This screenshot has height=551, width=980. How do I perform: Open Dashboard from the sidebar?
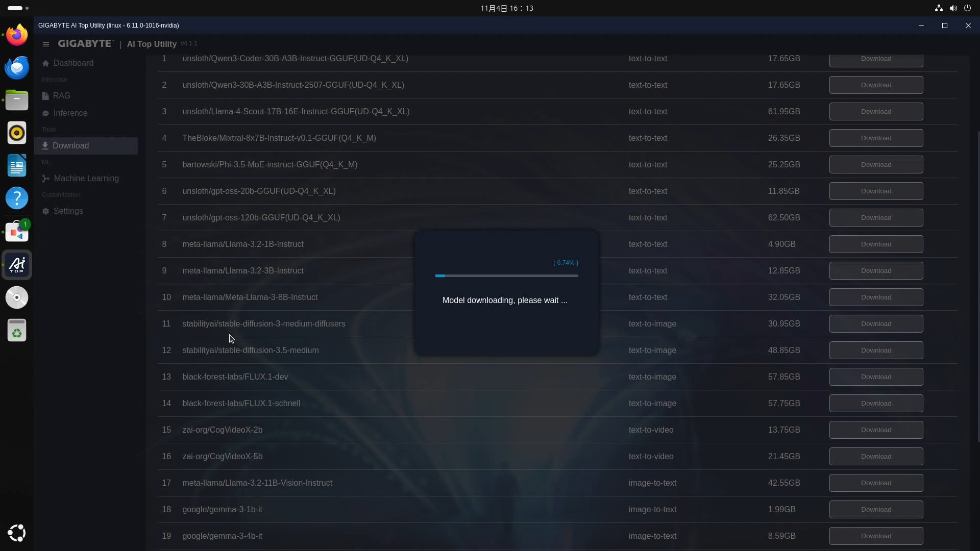pyautogui.click(x=73, y=63)
